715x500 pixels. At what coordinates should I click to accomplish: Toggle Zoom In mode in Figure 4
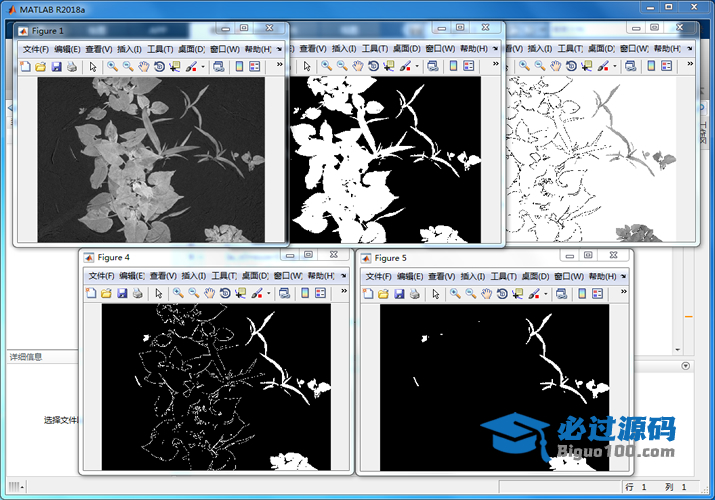(x=178, y=293)
